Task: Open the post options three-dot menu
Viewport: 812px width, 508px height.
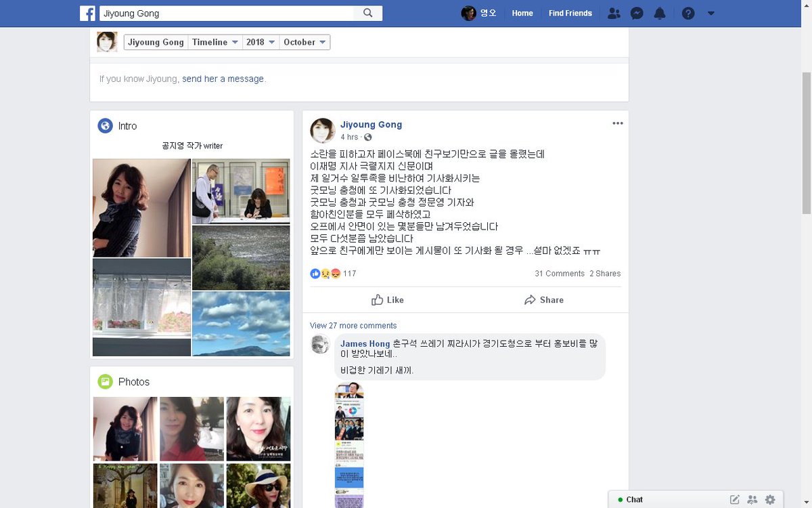Action: [x=617, y=123]
